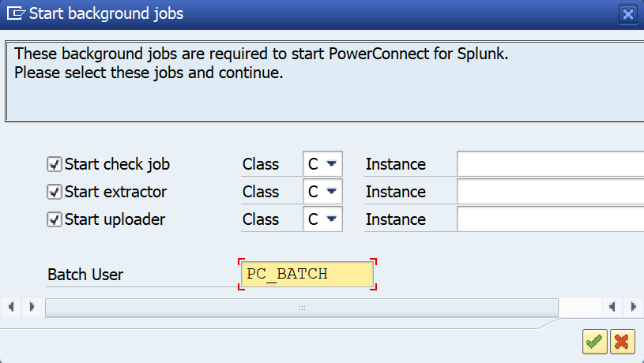644x363 pixels.
Task: Focus the Instance field for extractor
Action: [549, 192]
